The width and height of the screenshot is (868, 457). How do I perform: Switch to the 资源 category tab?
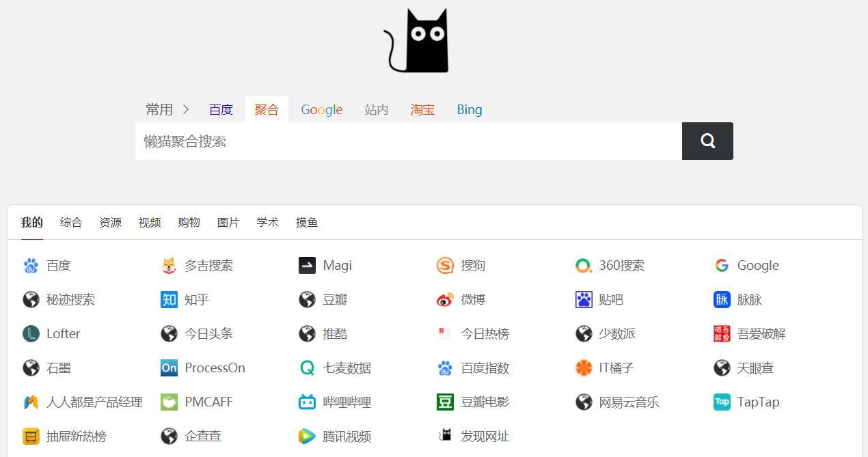(x=110, y=222)
